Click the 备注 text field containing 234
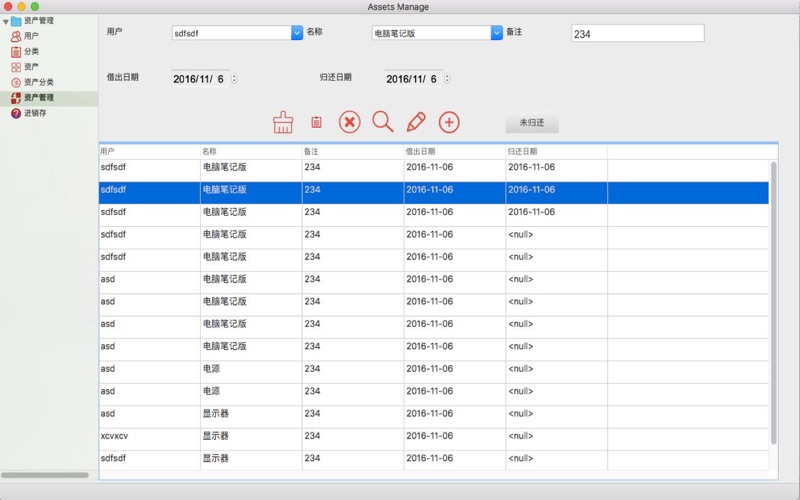The height and width of the screenshot is (500, 800). coord(637,34)
